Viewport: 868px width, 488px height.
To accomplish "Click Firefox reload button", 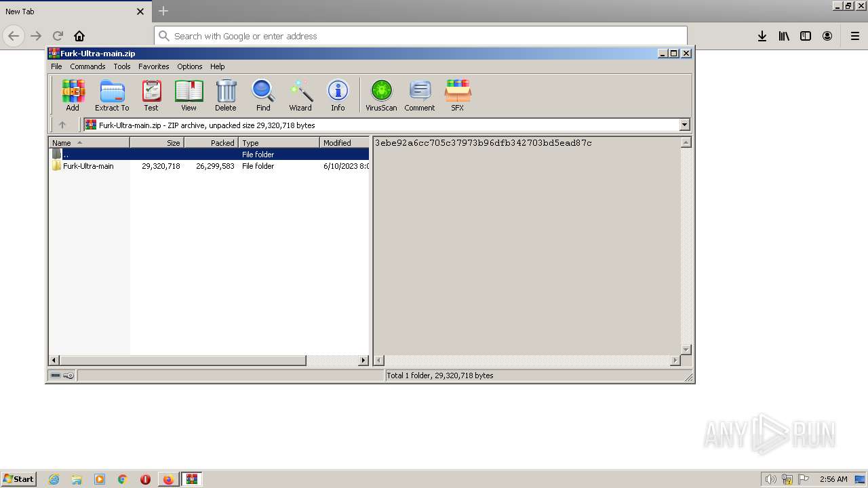I will [x=58, y=36].
